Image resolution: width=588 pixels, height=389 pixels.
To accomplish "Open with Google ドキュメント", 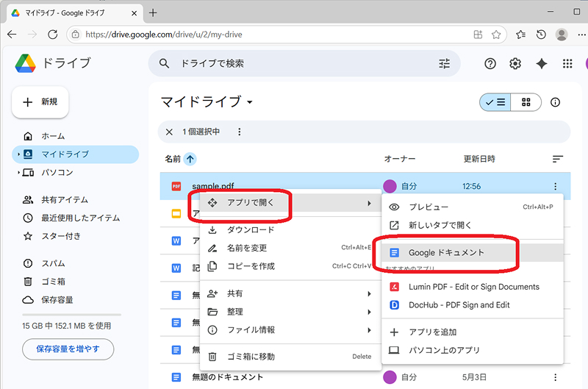I will click(473, 253).
